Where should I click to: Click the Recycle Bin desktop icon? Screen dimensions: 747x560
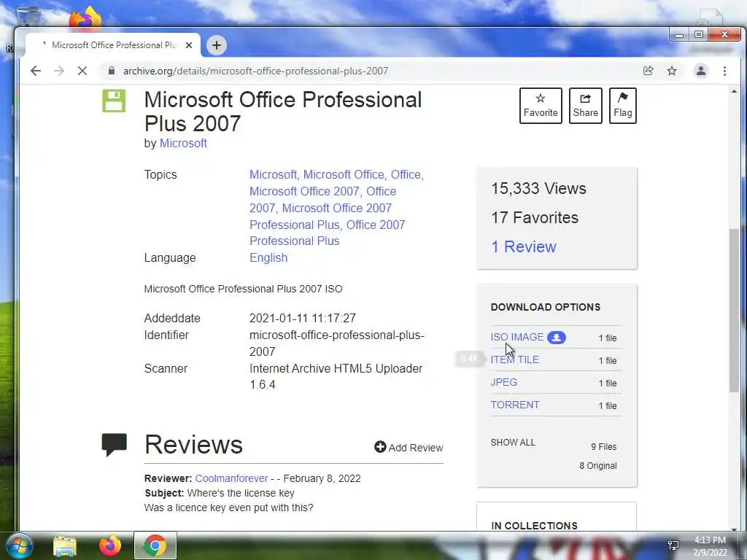click(28, 17)
